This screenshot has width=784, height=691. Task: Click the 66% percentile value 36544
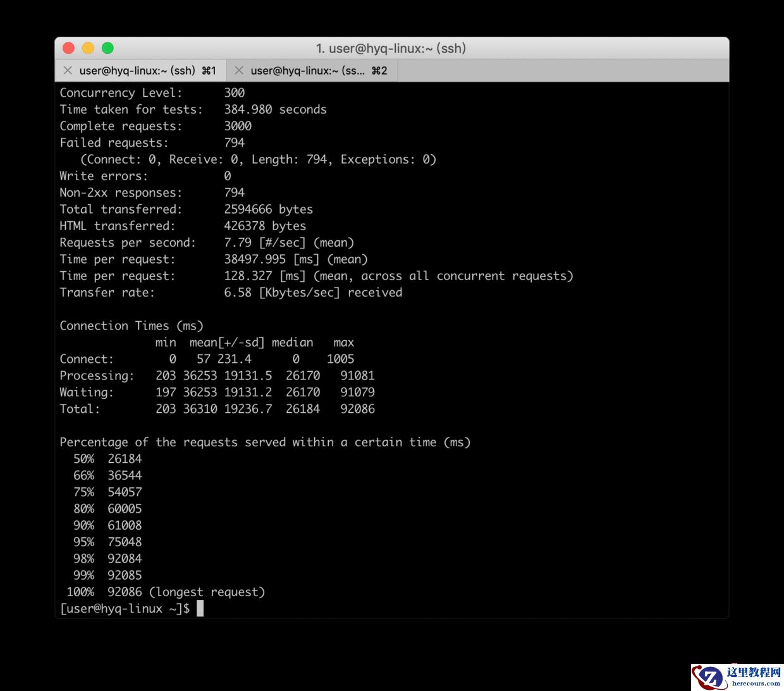pyautogui.click(x=125, y=475)
